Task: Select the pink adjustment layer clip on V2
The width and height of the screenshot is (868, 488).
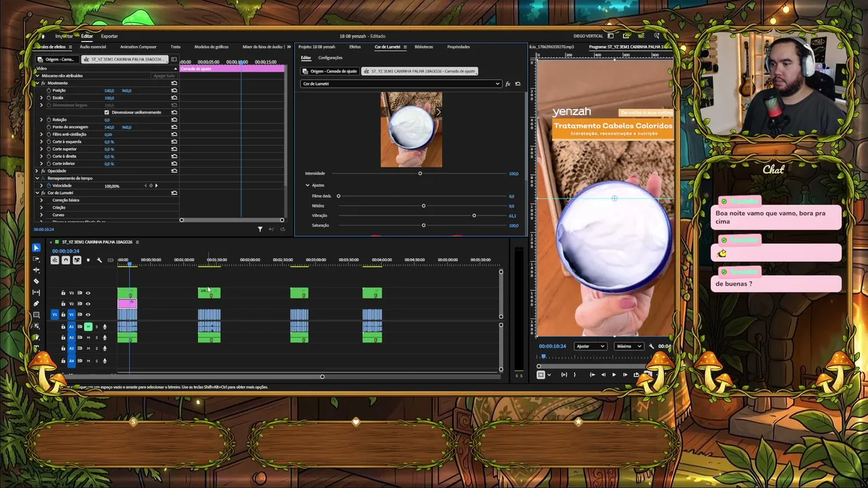Action: point(127,304)
